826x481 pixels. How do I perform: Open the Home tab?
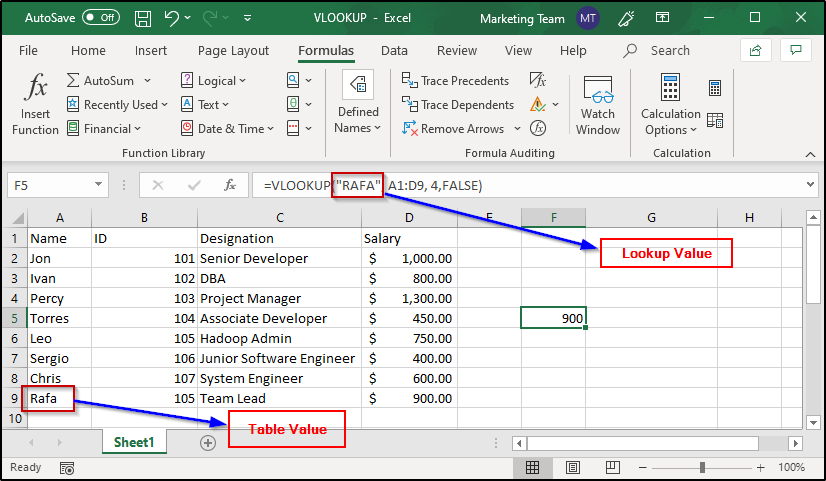(x=88, y=51)
